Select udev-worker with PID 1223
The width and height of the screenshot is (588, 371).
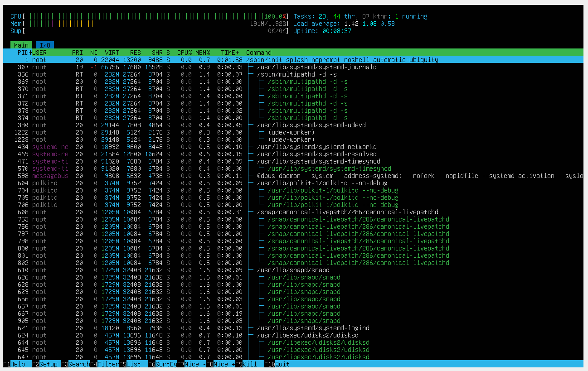[293, 140]
